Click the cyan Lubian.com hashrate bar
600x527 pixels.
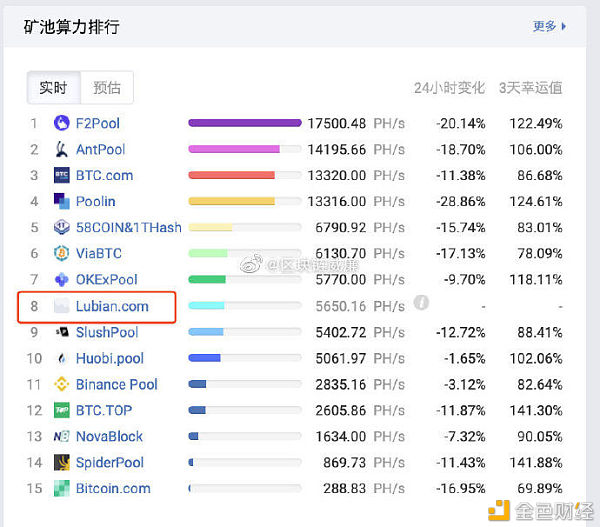click(x=206, y=305)
